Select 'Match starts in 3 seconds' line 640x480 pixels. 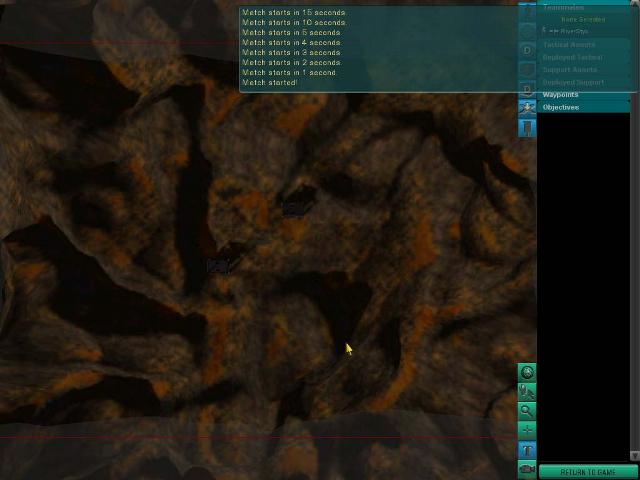291,53
